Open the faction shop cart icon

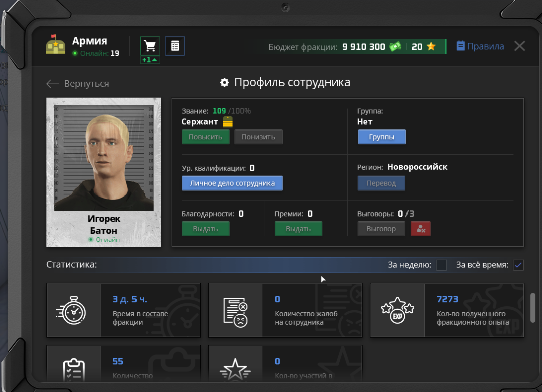point(150,46)
